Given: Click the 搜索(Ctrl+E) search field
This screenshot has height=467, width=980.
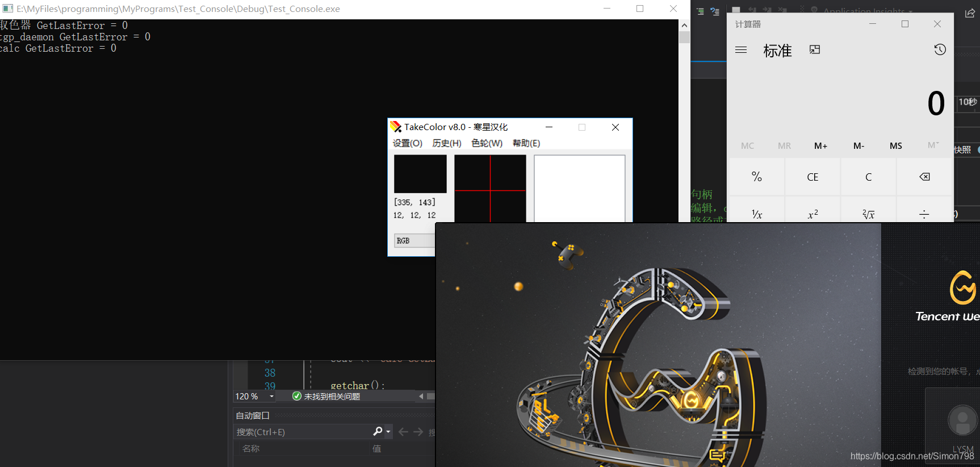Looking at the screenshot, I should (303, 432).
